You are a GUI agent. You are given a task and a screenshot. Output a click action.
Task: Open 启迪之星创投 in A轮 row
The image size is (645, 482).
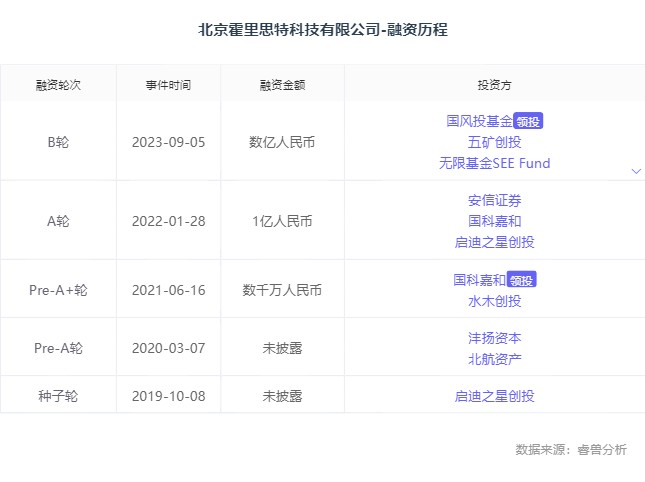(494, 242)
